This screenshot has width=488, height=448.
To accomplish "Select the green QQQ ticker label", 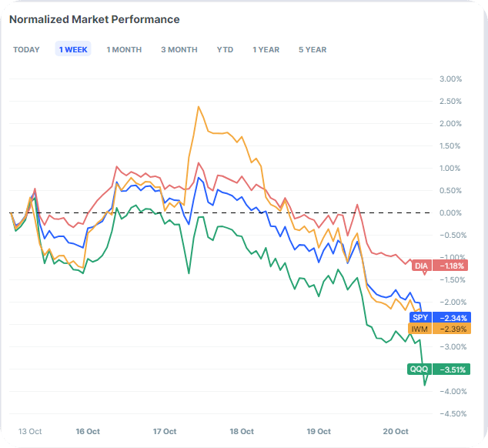I will 419,369.
